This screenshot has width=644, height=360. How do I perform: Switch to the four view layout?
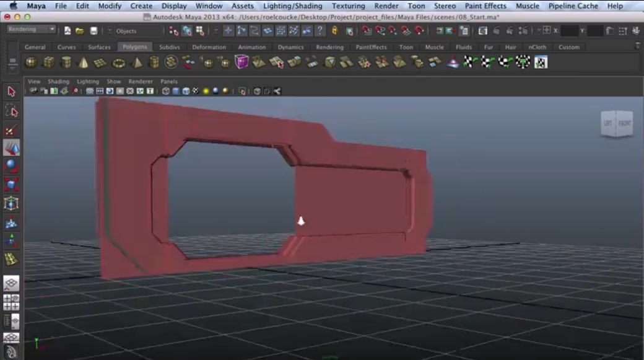click(x=11, y=302)
